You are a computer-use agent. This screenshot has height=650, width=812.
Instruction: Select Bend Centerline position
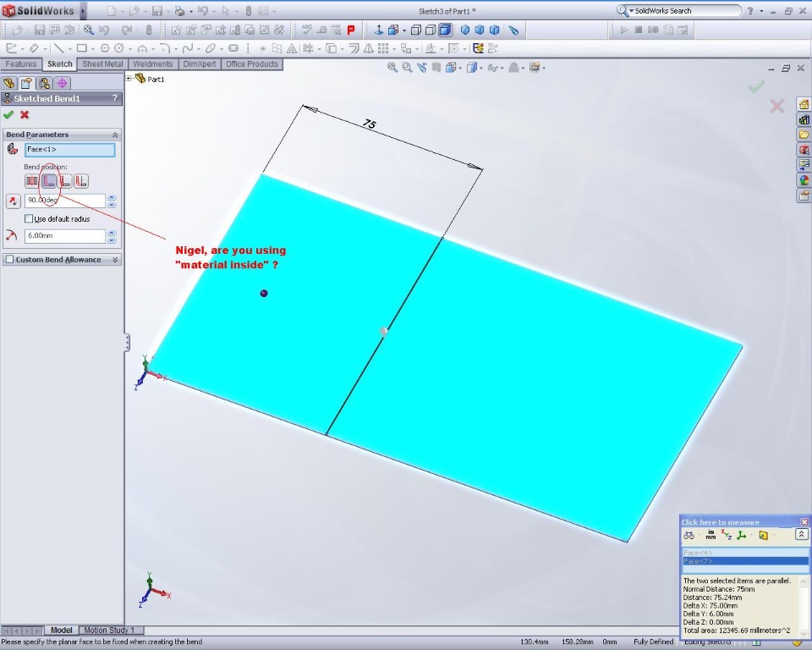pyautogui.click(x=31, y=181)
